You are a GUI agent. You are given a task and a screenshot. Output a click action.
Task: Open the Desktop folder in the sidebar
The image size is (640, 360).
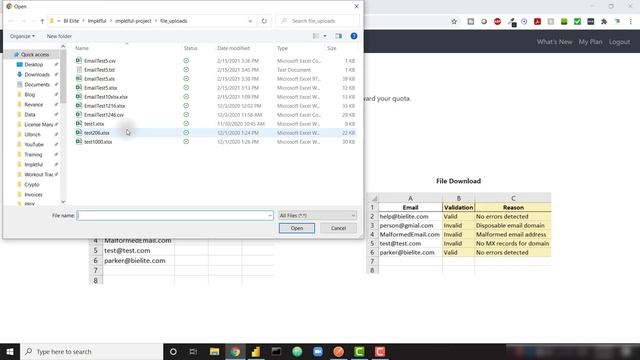33,64
